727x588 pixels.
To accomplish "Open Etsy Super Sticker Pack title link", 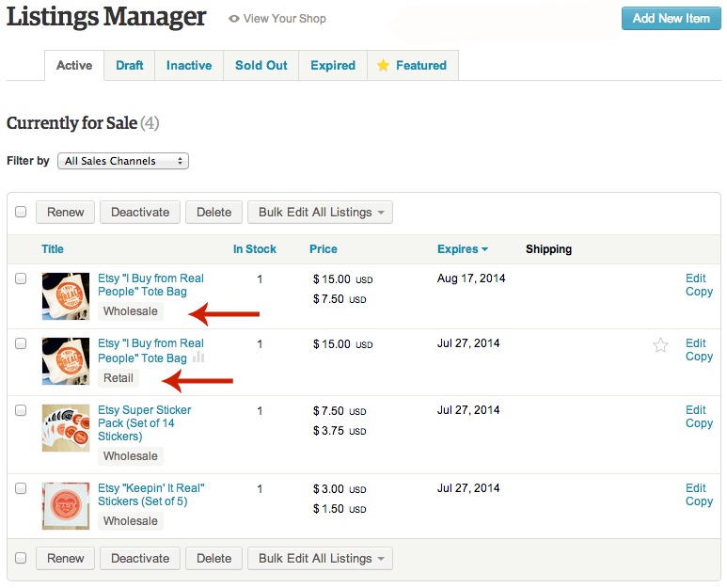I will coord(144,423).
